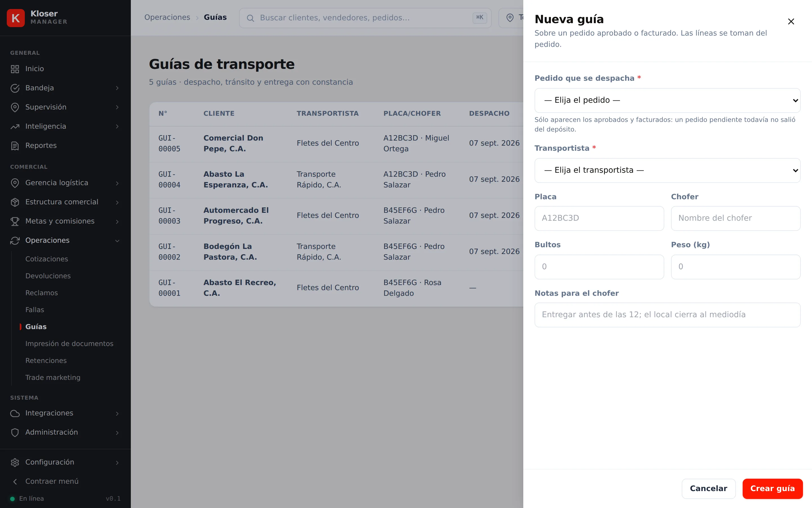Viewport: 812px width, 508px height.
Task: Click the Integraciones cloud icon
Action: [15, 413]
